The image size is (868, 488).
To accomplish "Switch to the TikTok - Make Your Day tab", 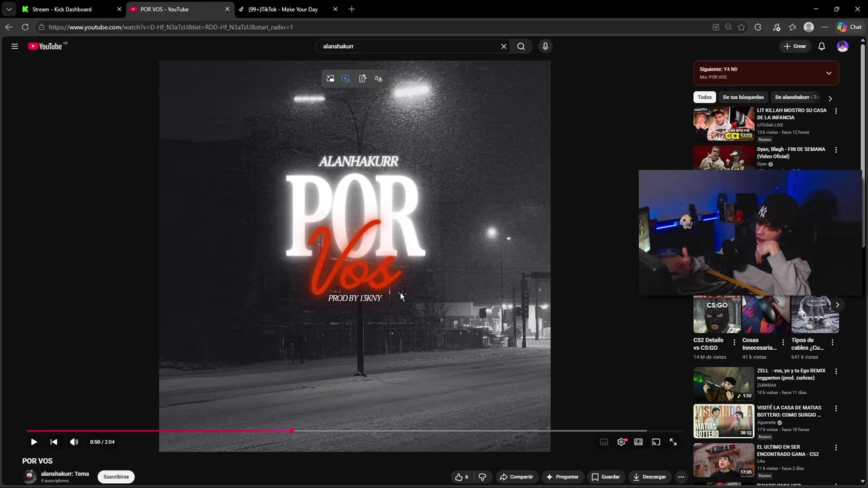I will pyautogui.click(x=288, y=9).
